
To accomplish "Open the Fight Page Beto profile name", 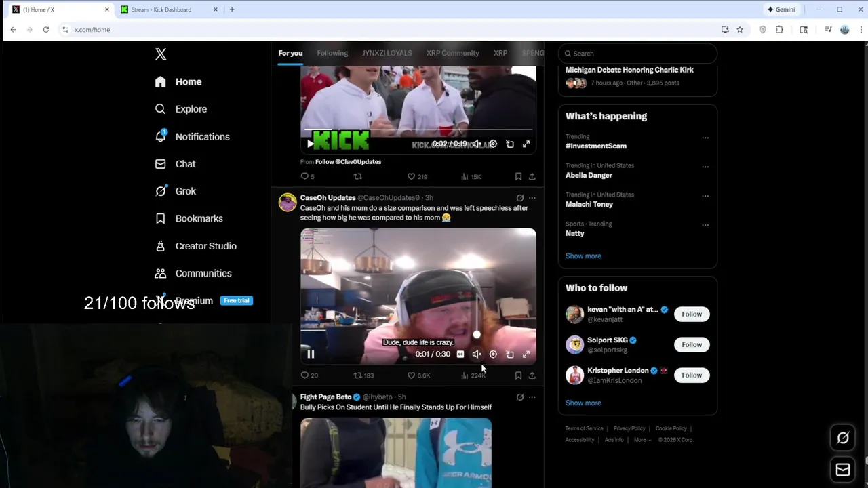I will [x=325, y=397].
